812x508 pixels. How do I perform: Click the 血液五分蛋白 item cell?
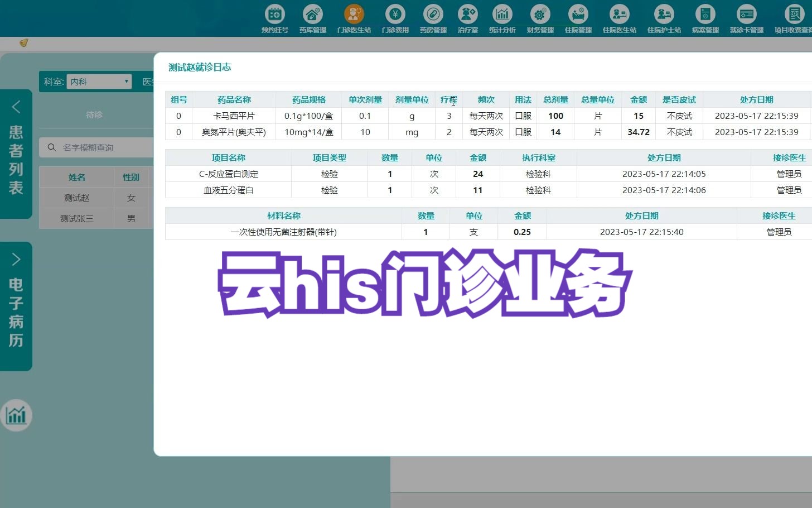(x=229, y=190)
